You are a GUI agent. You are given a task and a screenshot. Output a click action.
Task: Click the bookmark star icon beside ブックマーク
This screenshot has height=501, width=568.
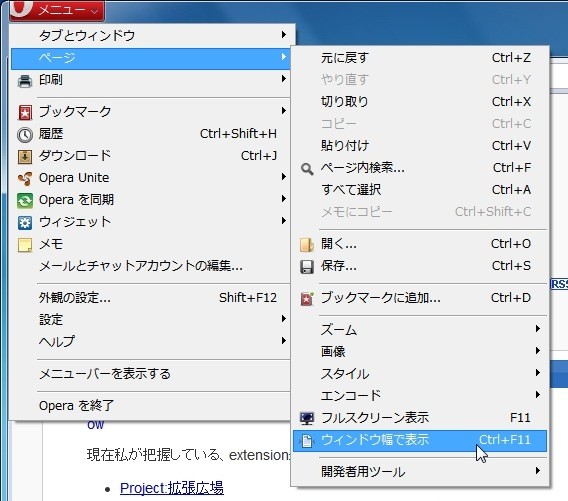point(25,112)
